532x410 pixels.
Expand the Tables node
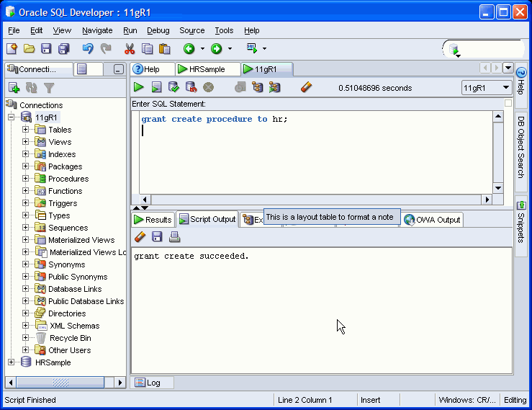[x=26, y=130]
